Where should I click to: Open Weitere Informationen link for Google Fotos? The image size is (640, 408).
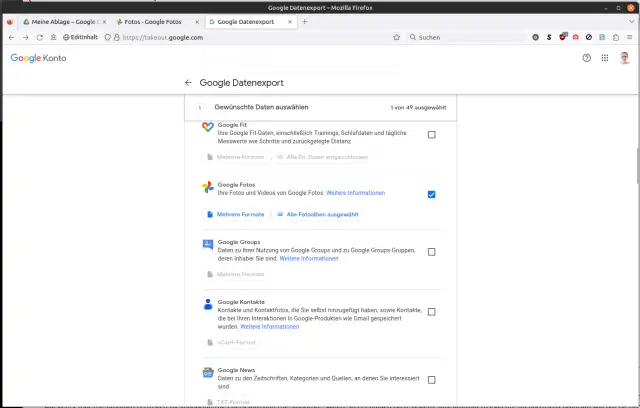356,193
